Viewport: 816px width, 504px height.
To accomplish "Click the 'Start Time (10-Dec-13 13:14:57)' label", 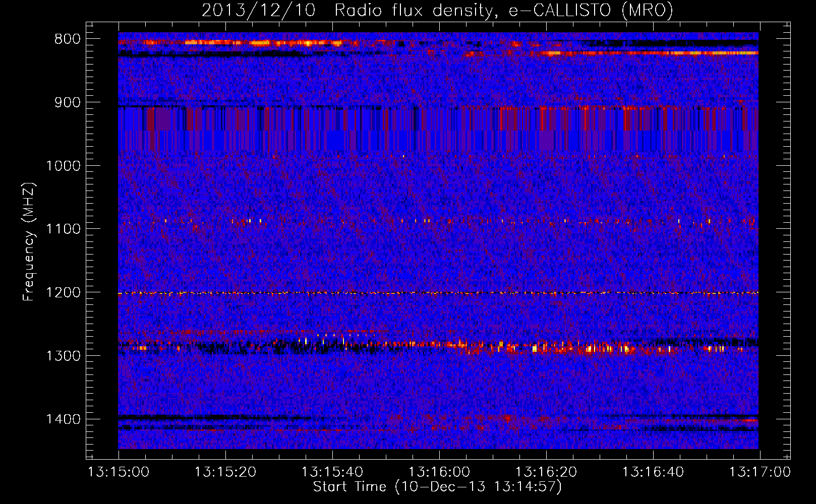I will pos(437,487).
